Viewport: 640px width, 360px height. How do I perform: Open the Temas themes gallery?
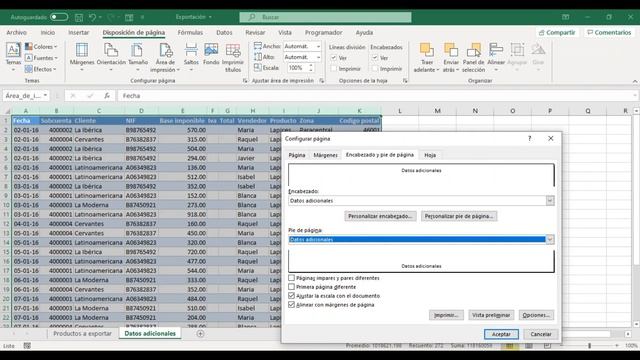(x=13, y=57)
